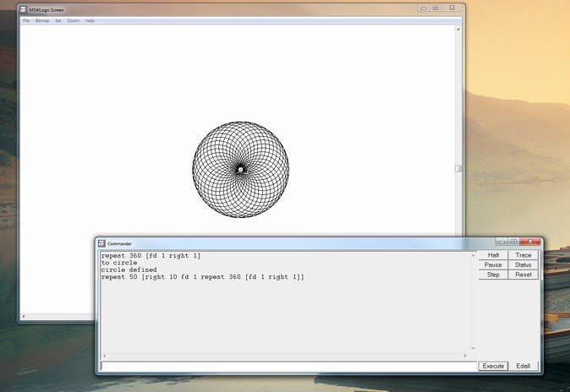Click the left arrow of Screen's horizontal scrollbar
The height and width of the screenshot is (392, 570).
tap(24, 317)
